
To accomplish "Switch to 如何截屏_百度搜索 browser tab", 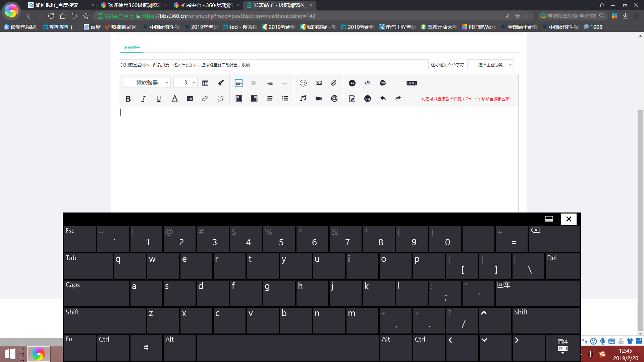I will (57, 5).
